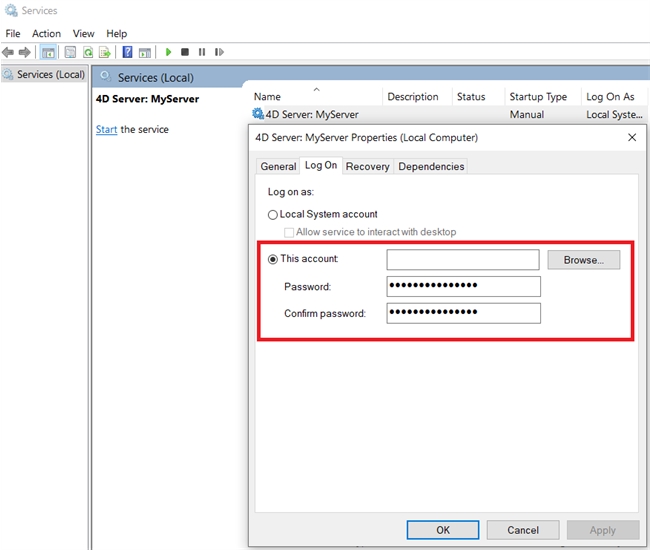Screen dimensions: 650x550
Task: Click the Forward arrow in the toolbar
Action: click(x=24, y=52)
